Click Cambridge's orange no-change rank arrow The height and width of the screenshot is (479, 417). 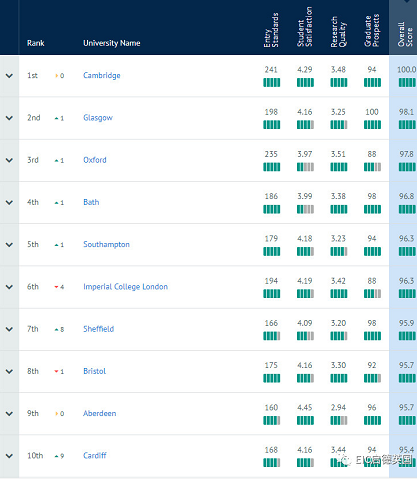pyautogui.click(x=57, y=76)
